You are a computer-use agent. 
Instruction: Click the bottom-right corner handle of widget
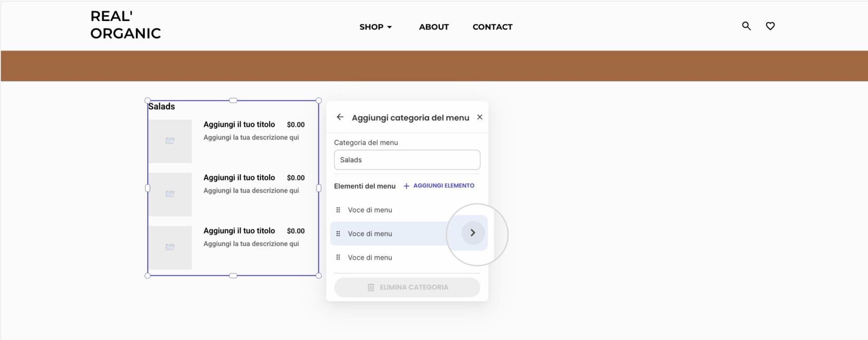click(x=319, y=276)
